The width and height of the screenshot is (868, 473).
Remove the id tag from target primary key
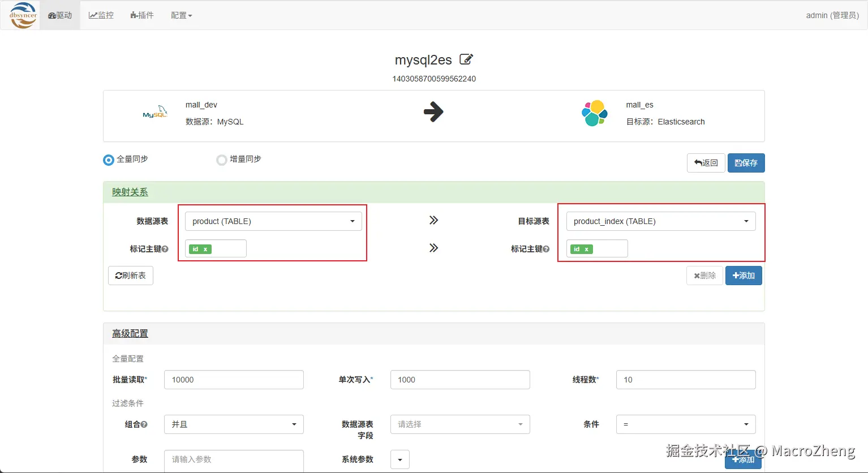coord(587,249)
